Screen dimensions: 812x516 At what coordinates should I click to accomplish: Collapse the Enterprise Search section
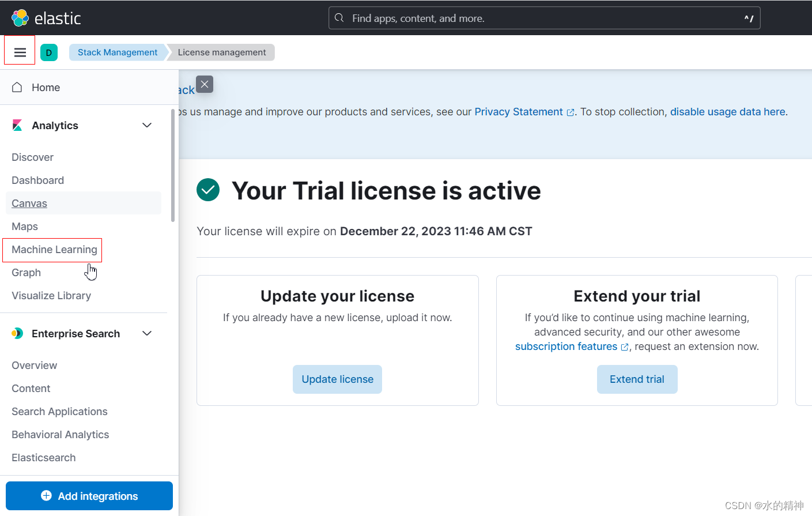tap(147, 333)
